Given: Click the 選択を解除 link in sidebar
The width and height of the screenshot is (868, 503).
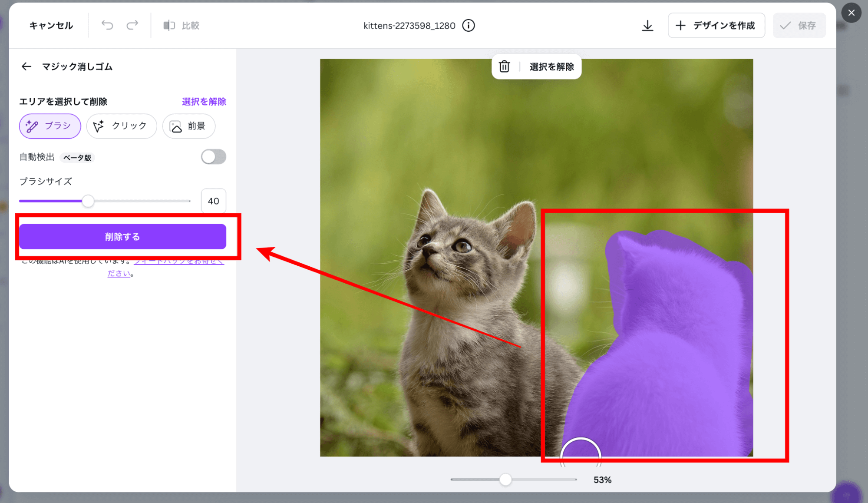Looking at the screenshot, I should click(204, 102).
